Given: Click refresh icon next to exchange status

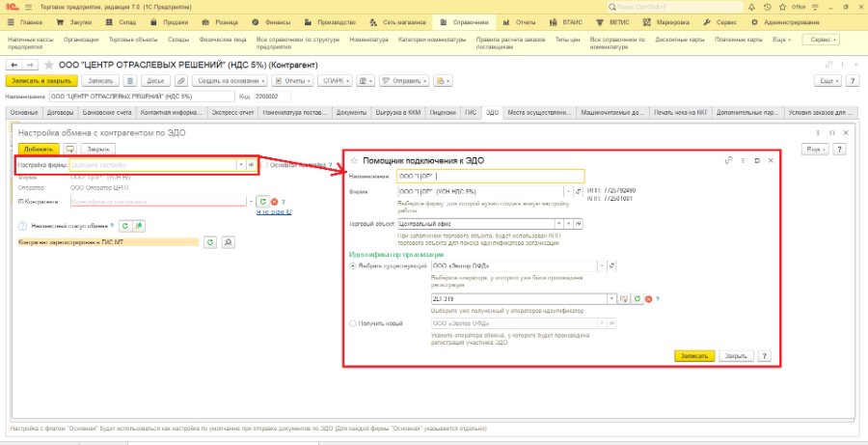Looking at the screenshot, I should point(125,226).
